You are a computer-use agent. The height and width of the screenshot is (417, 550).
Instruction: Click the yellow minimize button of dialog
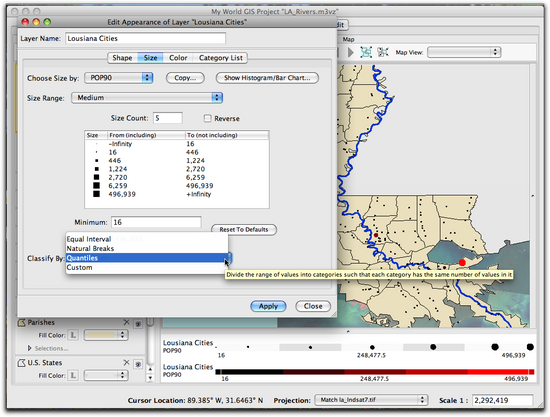pos(36,22)
